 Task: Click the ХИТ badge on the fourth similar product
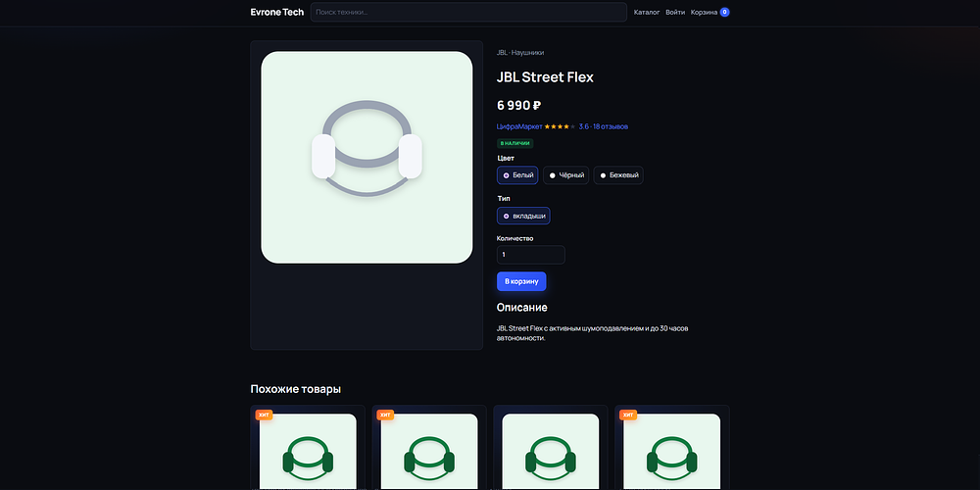click(x=628, y=415)
